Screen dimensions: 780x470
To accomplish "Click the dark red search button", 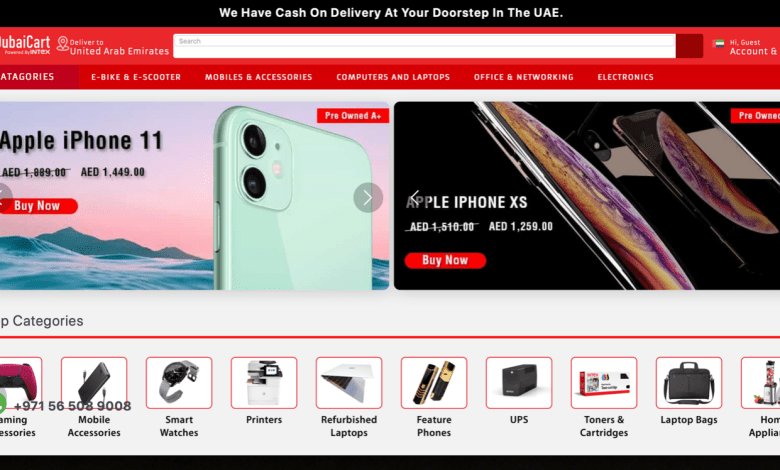I will (x=689, y=46).
